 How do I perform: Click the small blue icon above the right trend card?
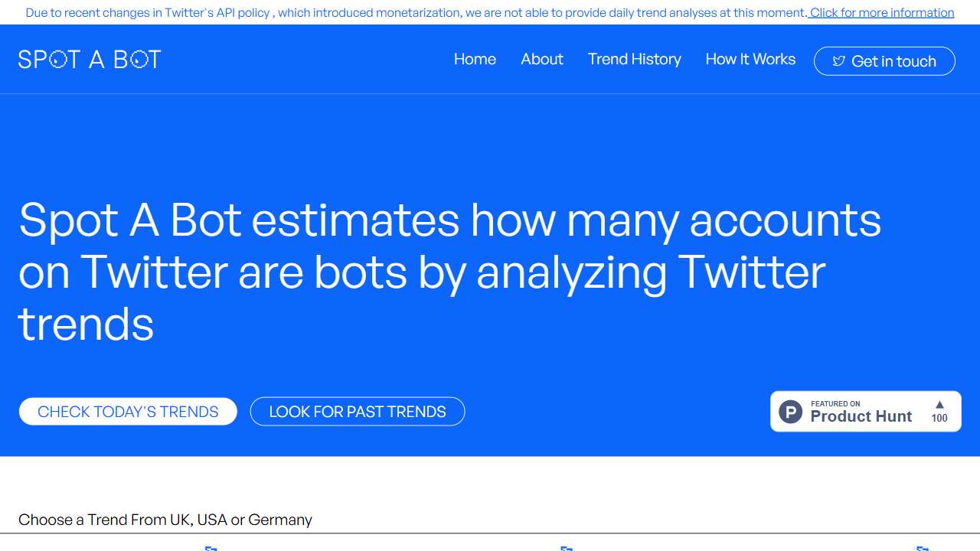(923, 548)
